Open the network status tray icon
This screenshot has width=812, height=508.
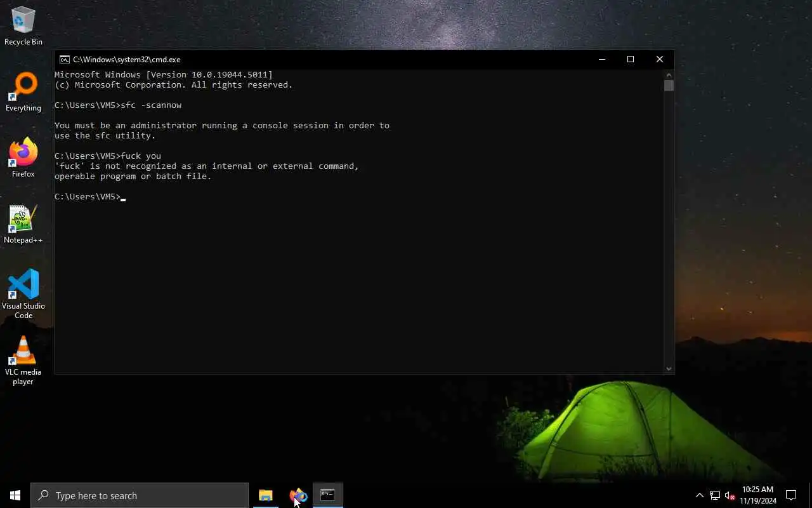pos(714,495)
